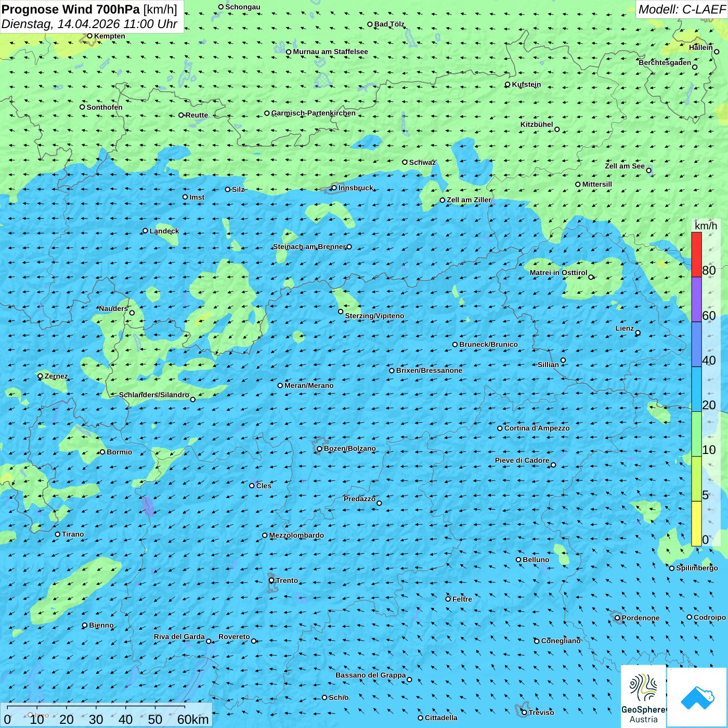Click the Schwaz city label
The width and height of the screenshot is (728, 728).
422,162
